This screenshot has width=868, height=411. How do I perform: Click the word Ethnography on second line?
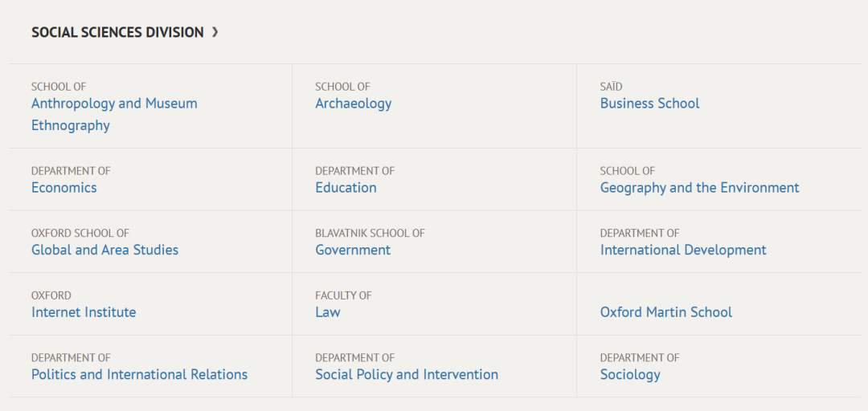[71, 125]
